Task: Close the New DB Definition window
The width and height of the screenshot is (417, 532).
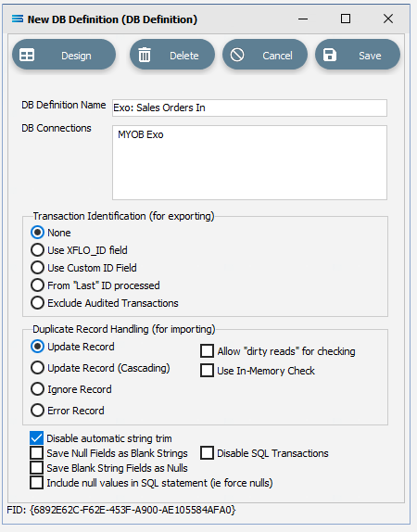Action: coord(388,19)
